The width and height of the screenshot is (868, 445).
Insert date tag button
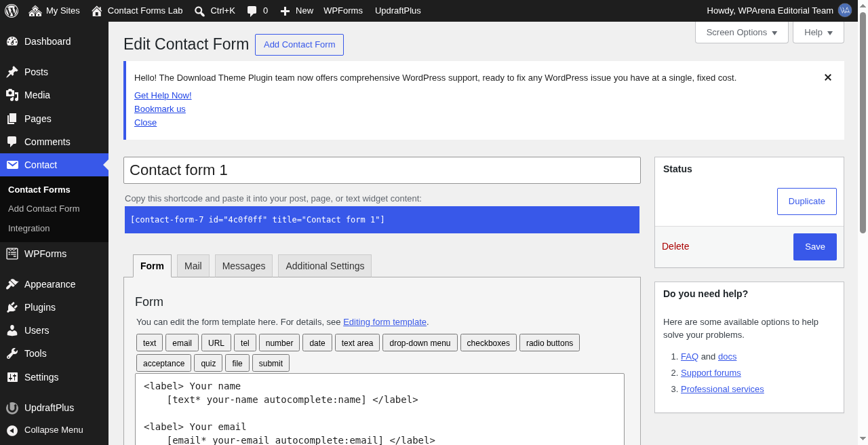click(x=317, y=343)
